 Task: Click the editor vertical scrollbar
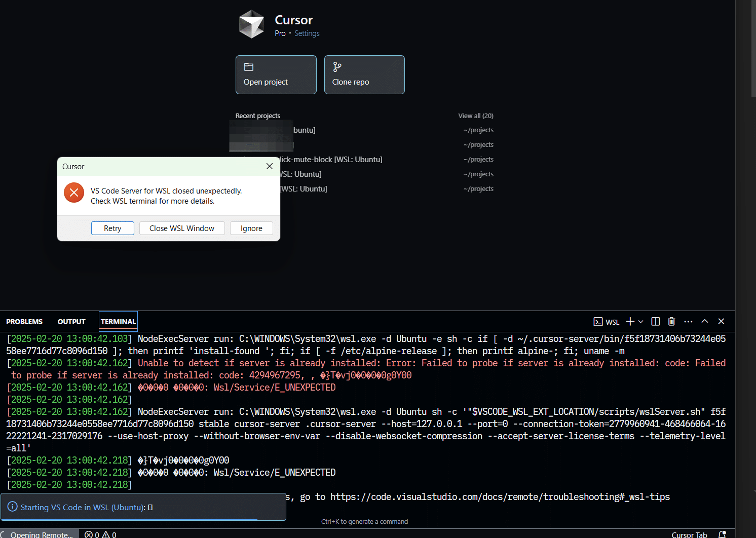[x=753, y=48]
